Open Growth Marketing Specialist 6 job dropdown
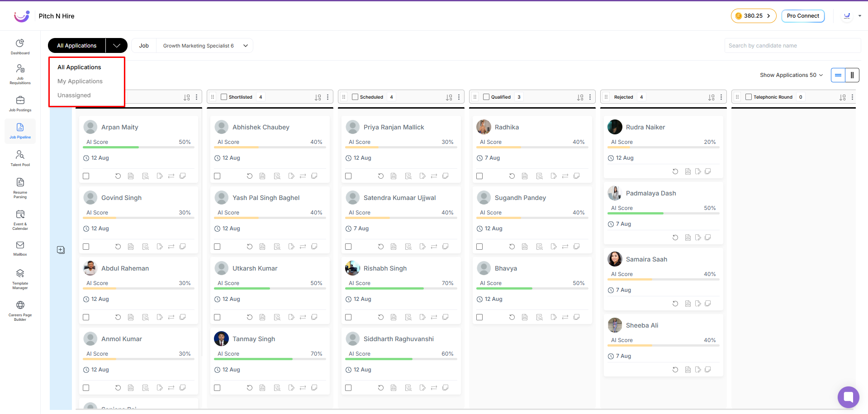868x414 pixels. pyautogui.click(x=204, y=46)
